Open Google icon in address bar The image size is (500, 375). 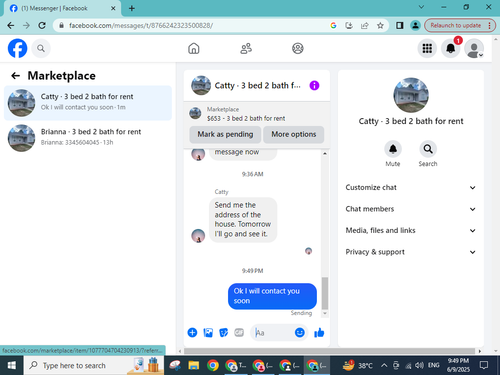[333, 26]
